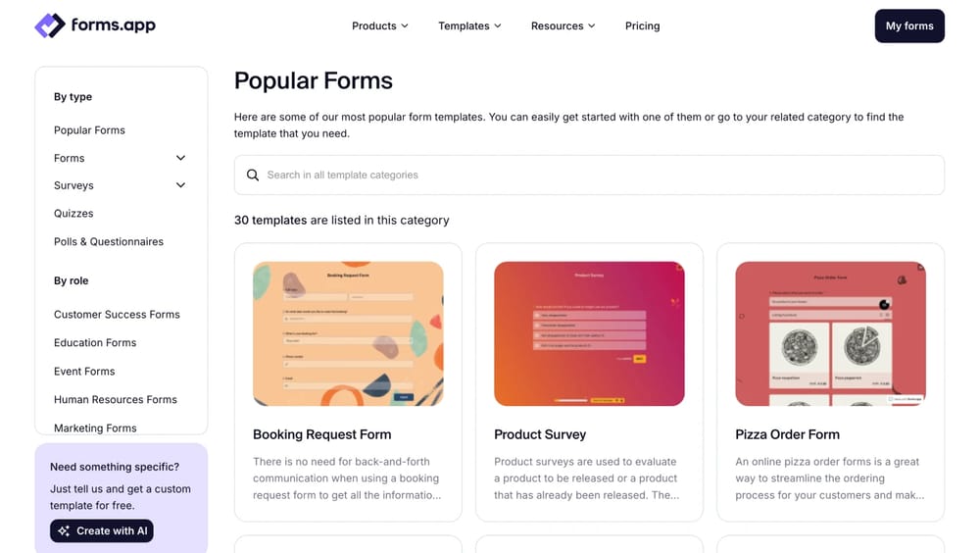
Task: Open the Pizza Order Form thumbnail
Action: point(830,333)
